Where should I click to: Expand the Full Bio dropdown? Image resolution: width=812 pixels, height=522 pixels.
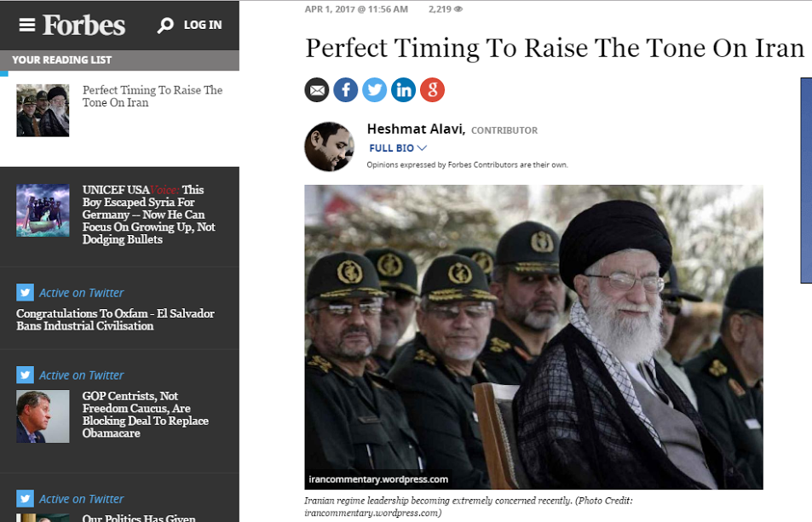[398, 148]
